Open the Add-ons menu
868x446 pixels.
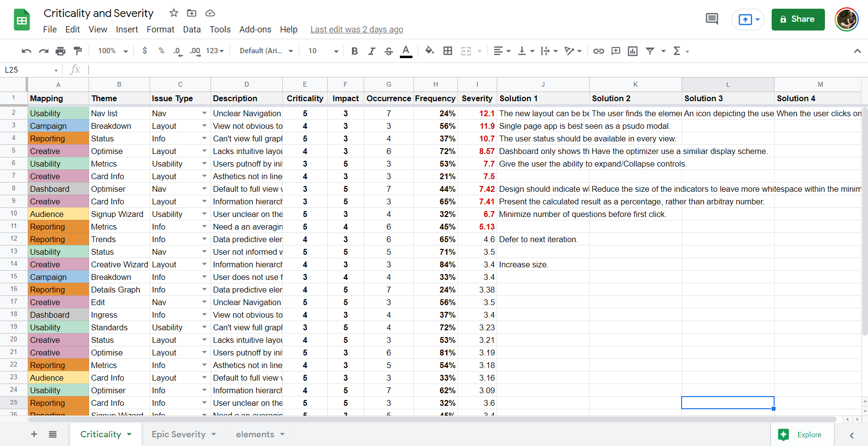coord(255,30)
